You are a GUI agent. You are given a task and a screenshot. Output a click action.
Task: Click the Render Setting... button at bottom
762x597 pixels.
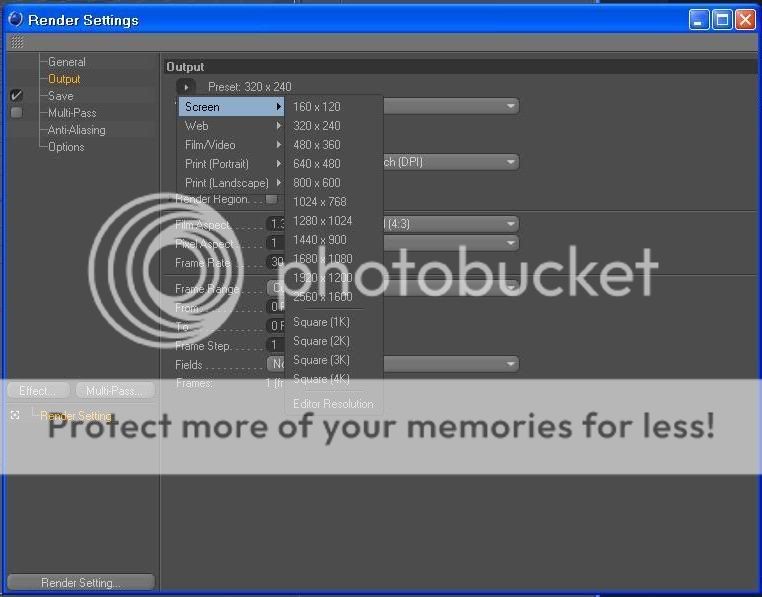(x=81, y=582)
